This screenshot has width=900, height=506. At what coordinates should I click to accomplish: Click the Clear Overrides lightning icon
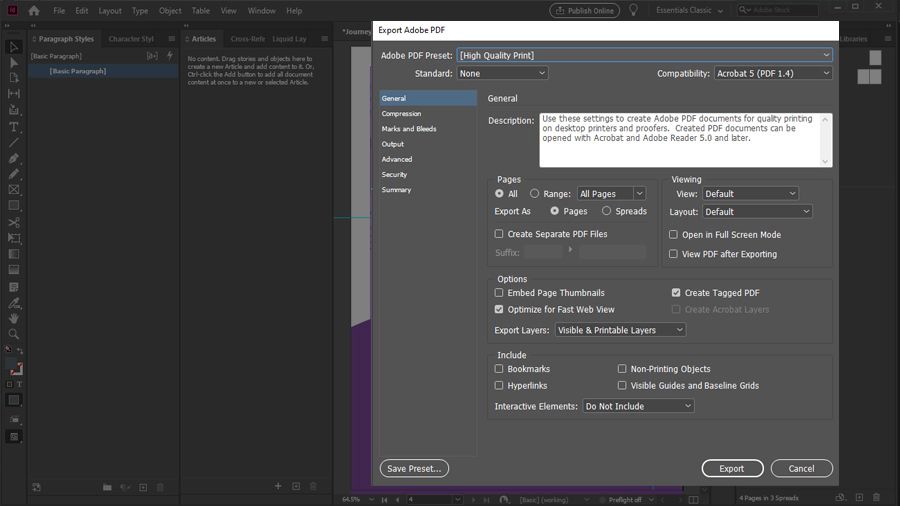coord(169,56)
